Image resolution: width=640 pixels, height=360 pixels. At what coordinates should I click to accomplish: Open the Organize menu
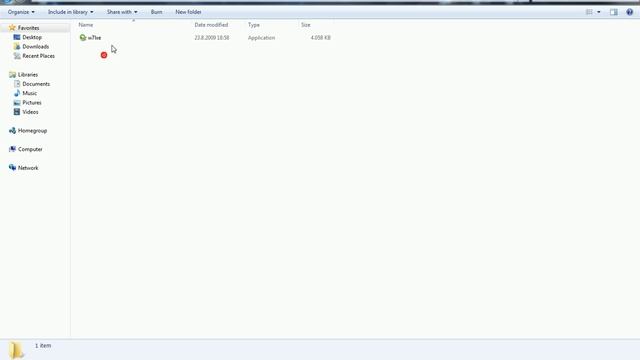pyautogui.click(x=21, y=12)
